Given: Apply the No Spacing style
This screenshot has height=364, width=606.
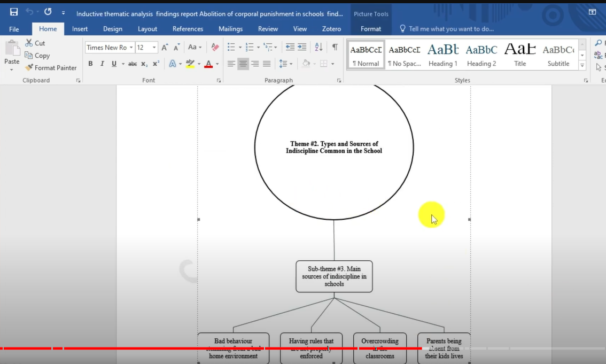Looking at the screenshot, I should point(404,55).
